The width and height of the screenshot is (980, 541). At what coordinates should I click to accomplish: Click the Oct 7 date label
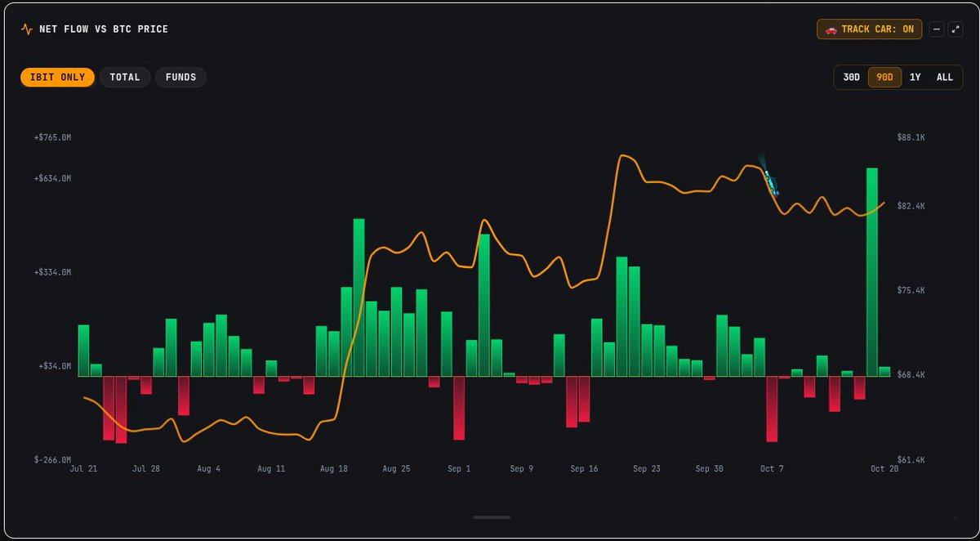tap(772, 469)
